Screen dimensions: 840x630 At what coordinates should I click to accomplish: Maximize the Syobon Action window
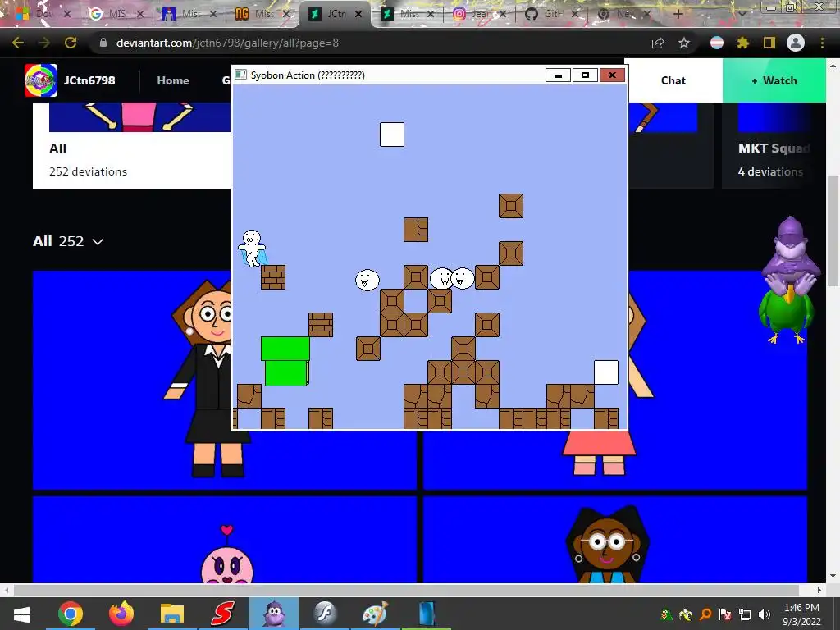(585, 75)
